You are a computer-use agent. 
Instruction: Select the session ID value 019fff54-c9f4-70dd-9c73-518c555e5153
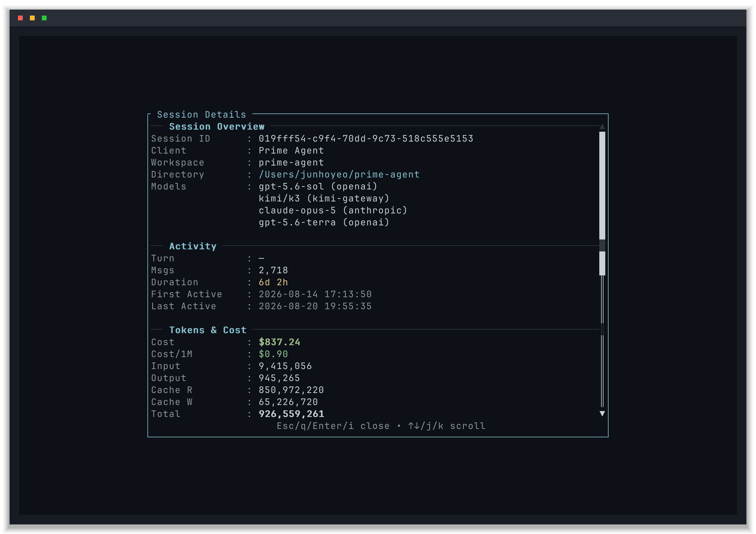(x=366, y=139)
